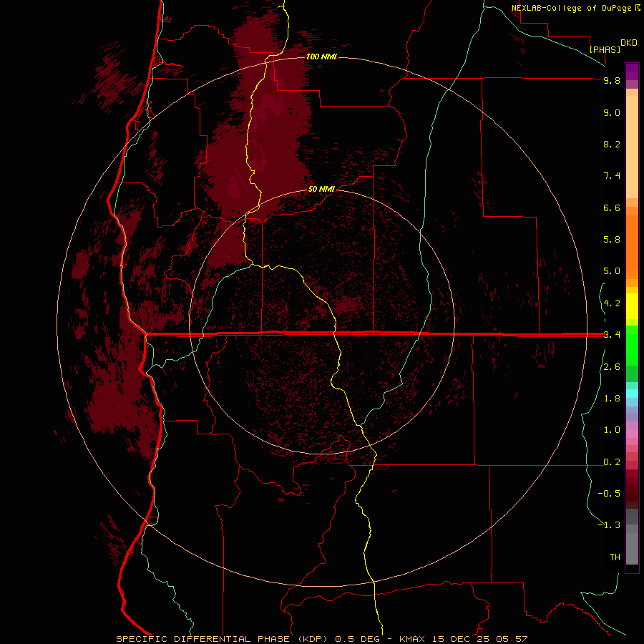This screenshot has width=644, height=644.
Task: Click the KMAX radar site identifier
Action: tap(412, 639)
